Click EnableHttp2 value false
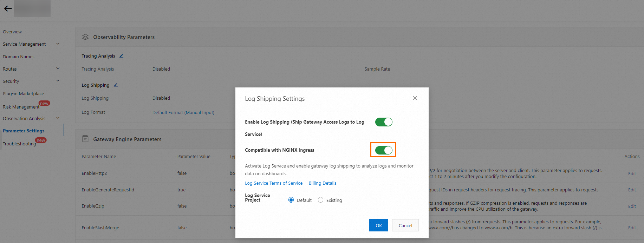Image resolution: width=644 pixels, height=243 pixels. pos(182,173)
